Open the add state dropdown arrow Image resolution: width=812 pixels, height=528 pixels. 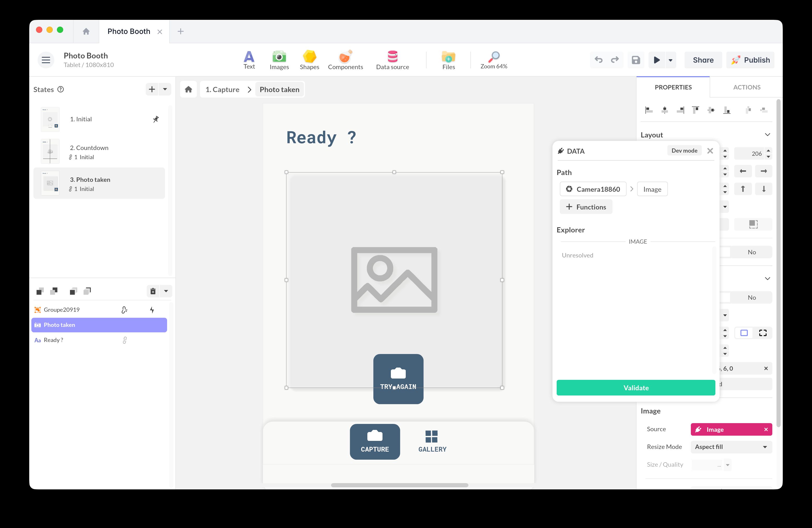(165, 89)
